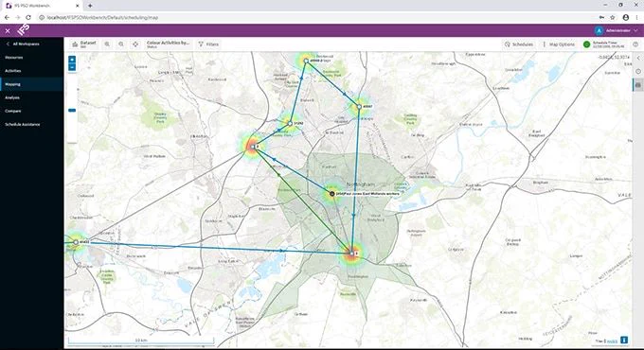
Task: Click the browser address bar
Action: (316, 17)
